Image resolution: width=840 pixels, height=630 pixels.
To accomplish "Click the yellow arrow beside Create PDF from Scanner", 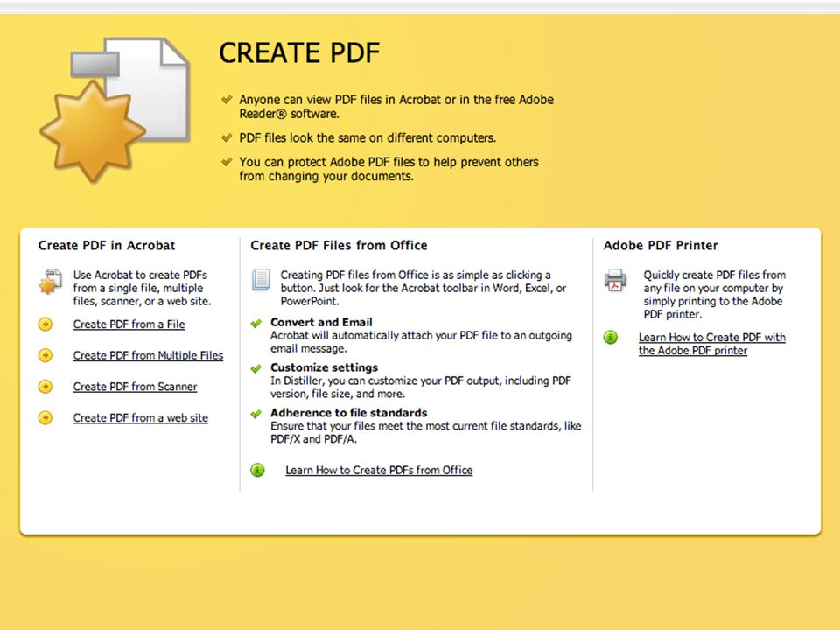I will [x=45, y=386].
